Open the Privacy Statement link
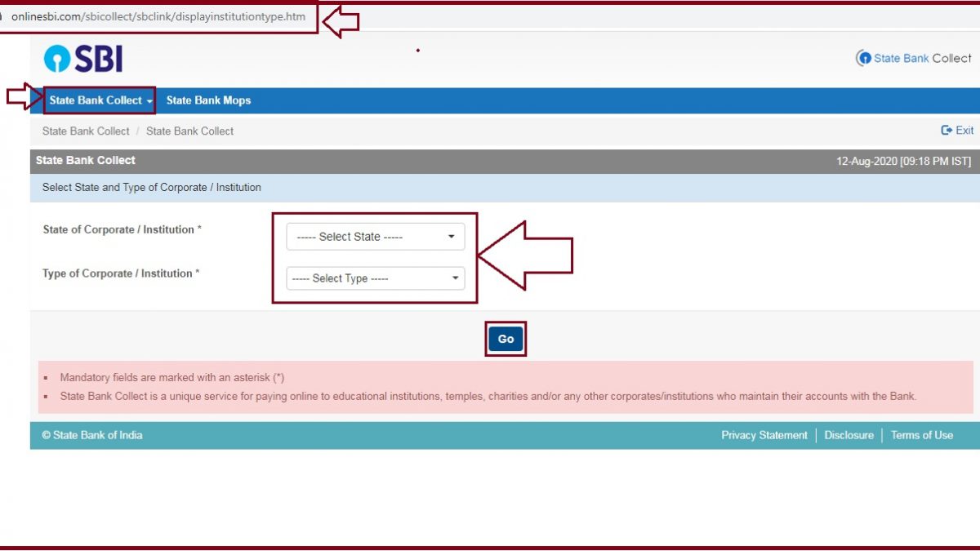Screen dimensions: 980x551 [764, 435]
